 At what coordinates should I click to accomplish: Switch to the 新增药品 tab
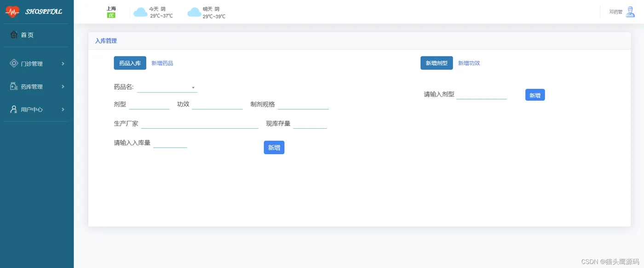pyautogui.click(x=162, y=63)
